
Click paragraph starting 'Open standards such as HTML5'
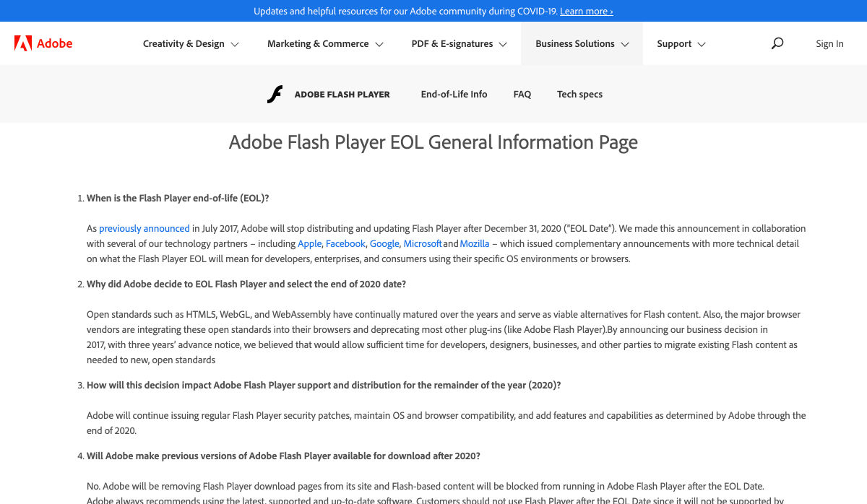[444, 337]
